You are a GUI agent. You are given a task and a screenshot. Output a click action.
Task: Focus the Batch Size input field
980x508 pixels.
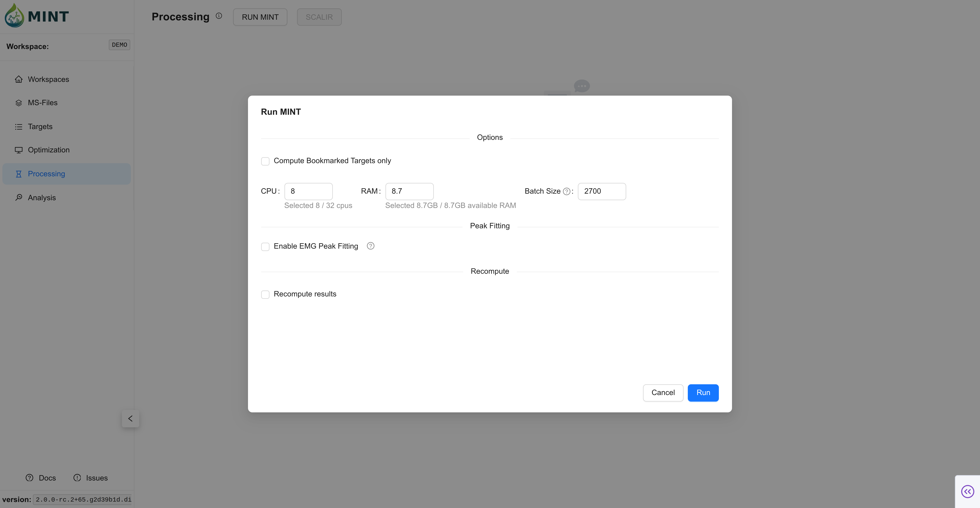601,191
